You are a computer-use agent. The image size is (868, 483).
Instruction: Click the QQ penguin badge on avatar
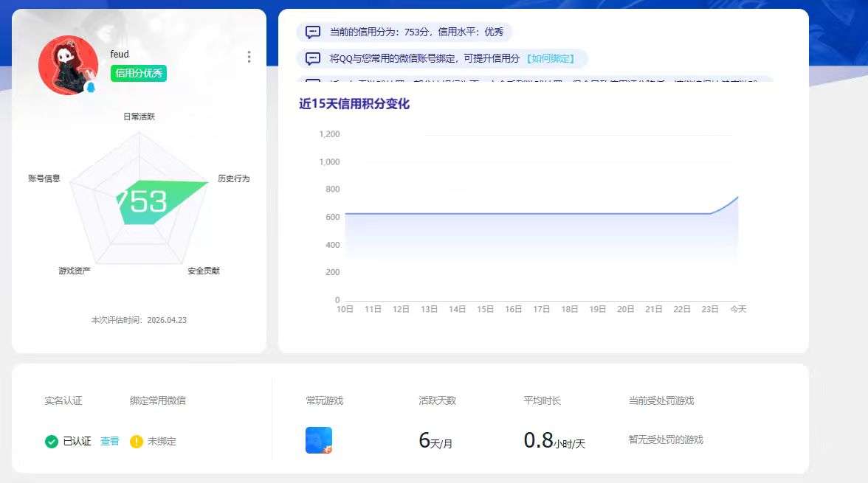coord(91,87)
